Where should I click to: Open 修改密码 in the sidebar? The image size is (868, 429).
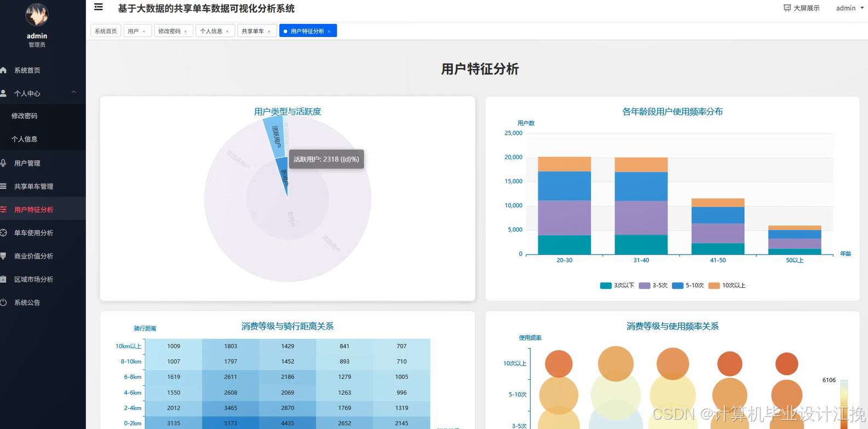click(43, 116)
